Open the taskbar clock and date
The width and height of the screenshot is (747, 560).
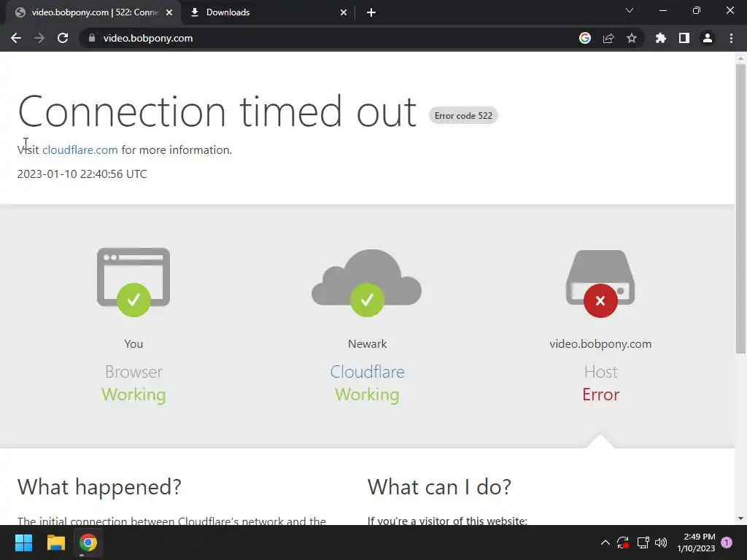tap(696, 542)
